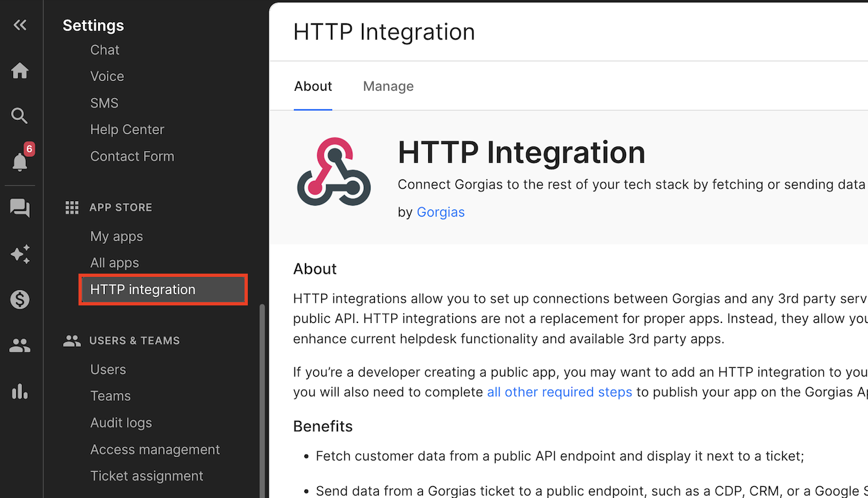Open Contact Form settings
This screenshot has height=498, width=868.
click(132, 156)
